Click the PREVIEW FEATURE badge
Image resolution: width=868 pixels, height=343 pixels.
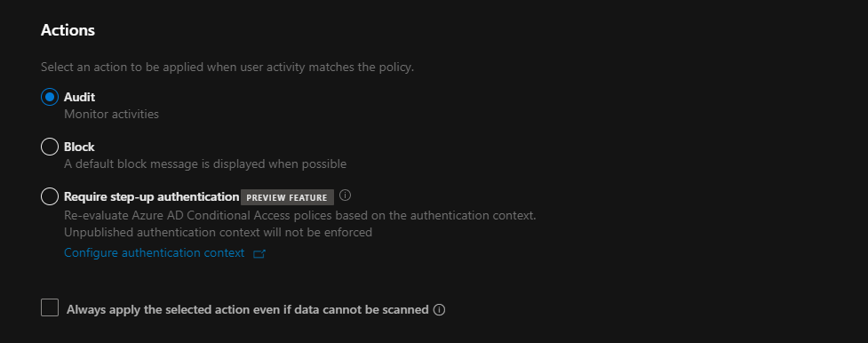(x=287, y=197)
